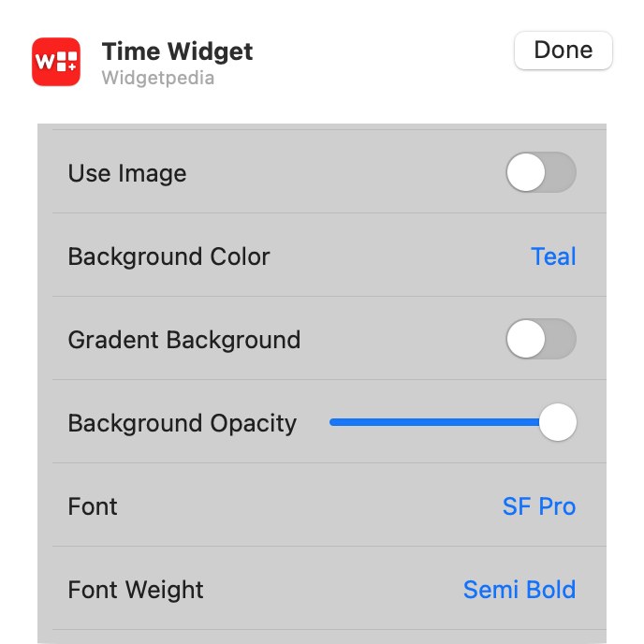Click the Done button
This screenshot has width=644, height=644.
pos(563,51)
